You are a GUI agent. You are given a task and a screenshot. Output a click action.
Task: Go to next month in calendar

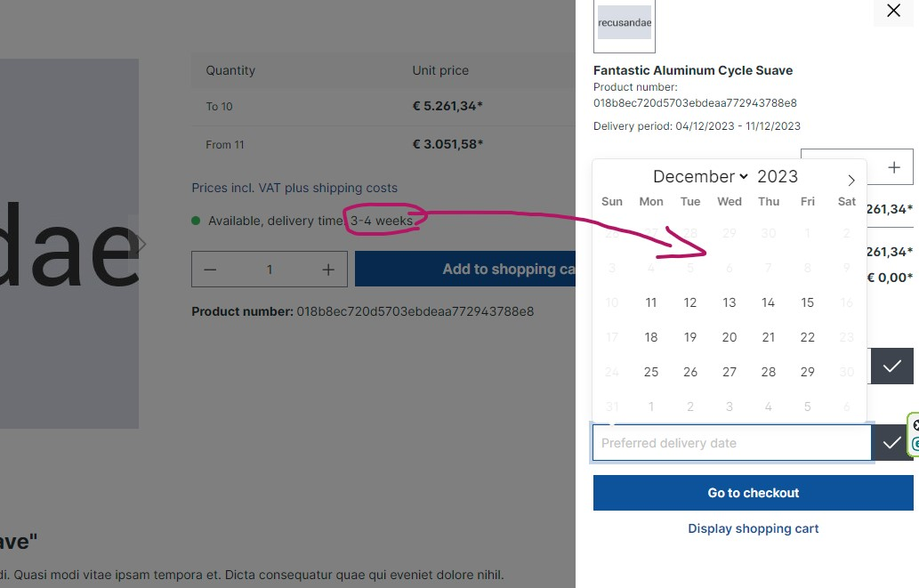point(850,180)
